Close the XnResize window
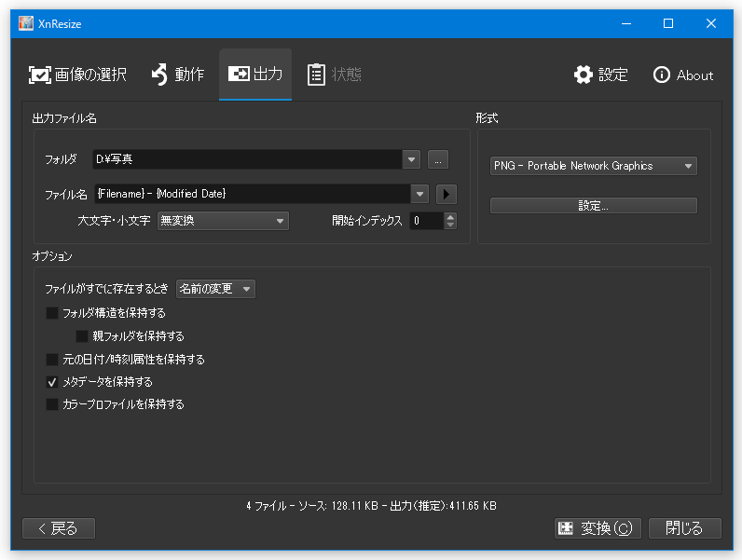This screenshot has height=560, width=742. coord(710,23)
